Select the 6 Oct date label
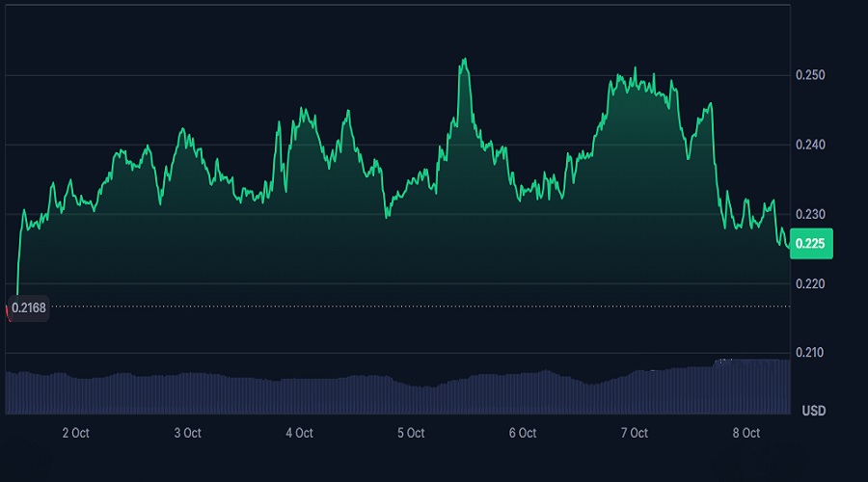The width and height of the screenshot is (868, 482). (522, 433)
